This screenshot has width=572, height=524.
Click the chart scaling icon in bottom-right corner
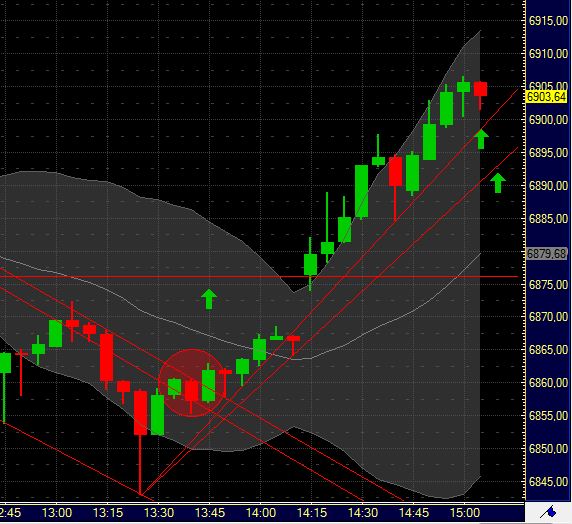click(548, 513)
